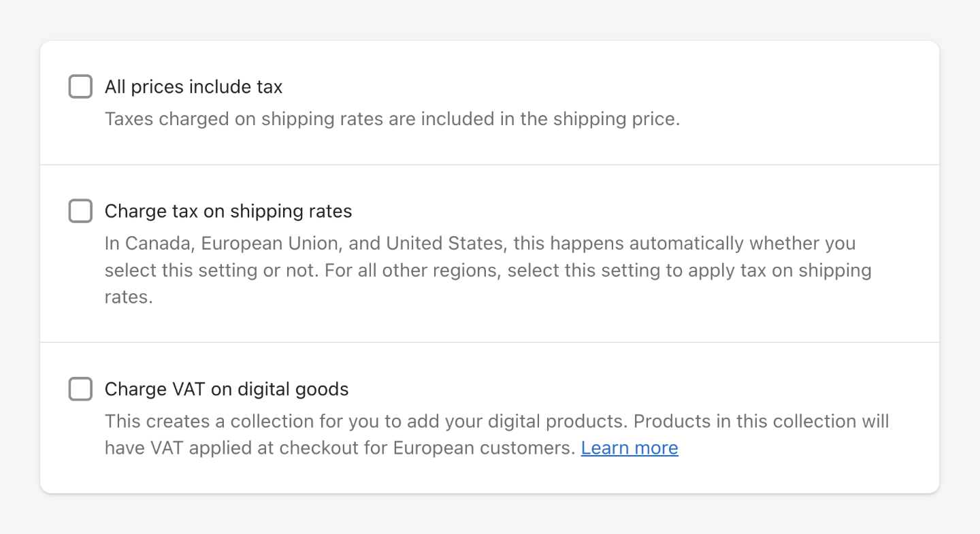Click the Charge VAT on digital goods label

(226, 389)
